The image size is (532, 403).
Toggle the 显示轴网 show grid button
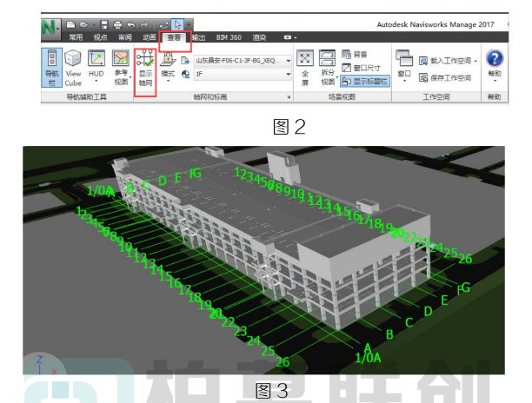[x=145, y=68]
